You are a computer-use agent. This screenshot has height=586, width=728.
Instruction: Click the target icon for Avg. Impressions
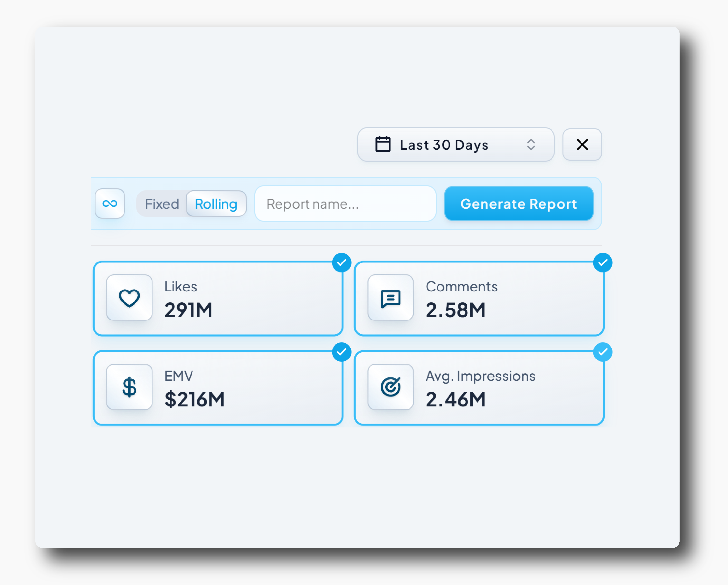390,387
